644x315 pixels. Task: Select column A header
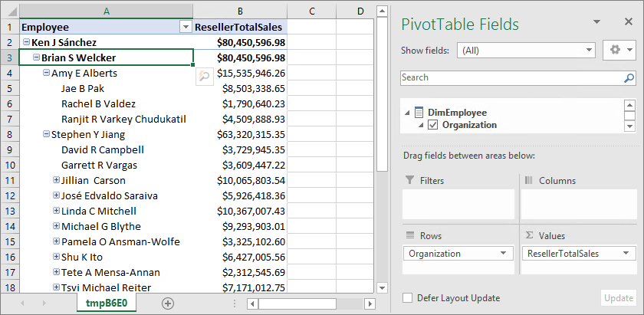click(107, 11)
